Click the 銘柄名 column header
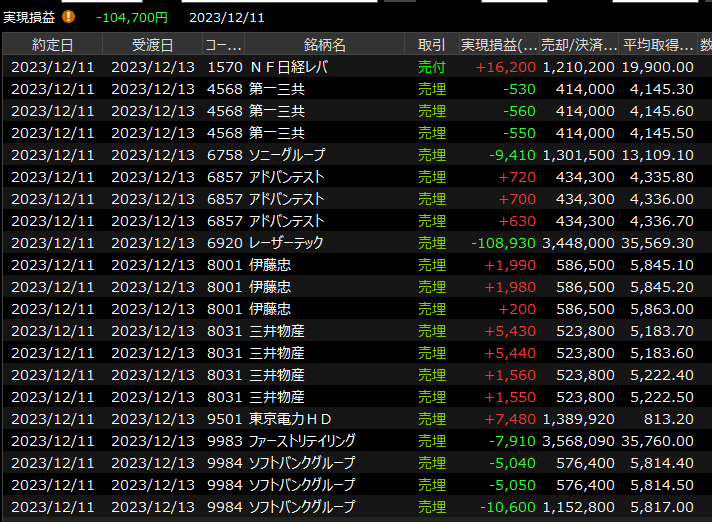Image resolution: width=712 pixels, height=522 pixels. 325,45
